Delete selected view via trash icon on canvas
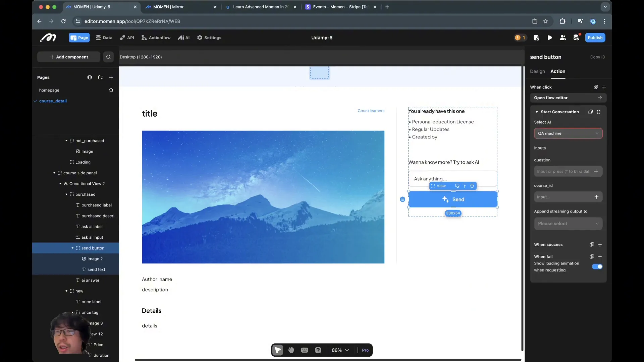The image size is (644, 362). 472,186
